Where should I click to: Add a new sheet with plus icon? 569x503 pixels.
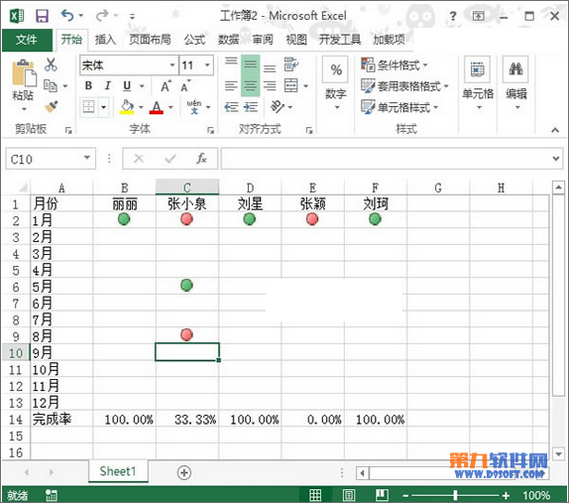tap(184, 472)
